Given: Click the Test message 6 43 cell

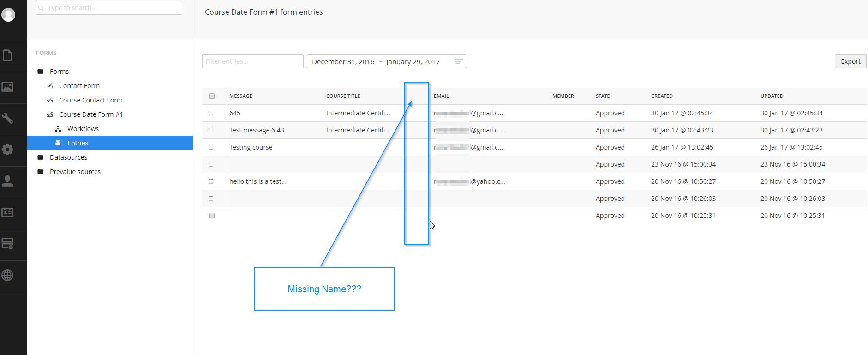Looking at the screenshot, I should 257,130.
